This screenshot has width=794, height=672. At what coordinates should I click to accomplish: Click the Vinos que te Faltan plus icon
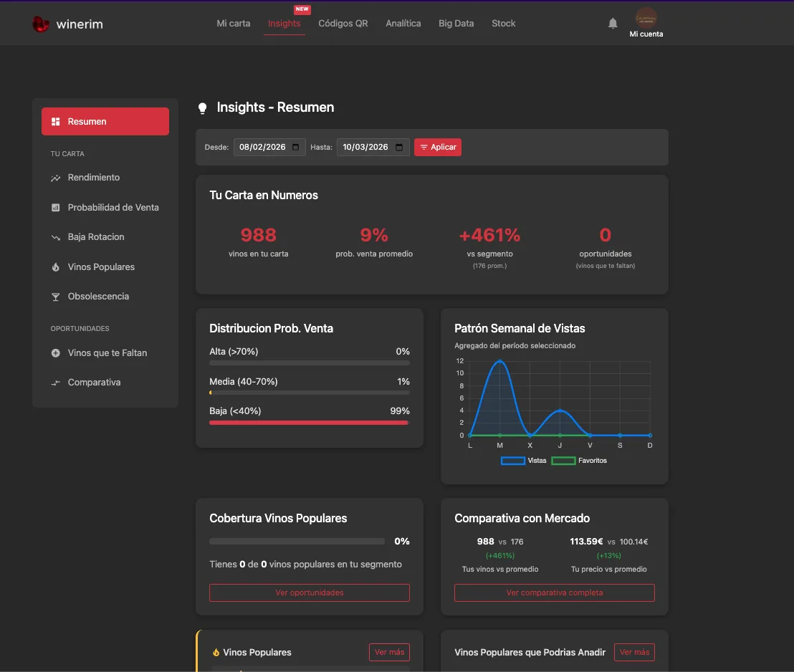click(x=56, y=353)
